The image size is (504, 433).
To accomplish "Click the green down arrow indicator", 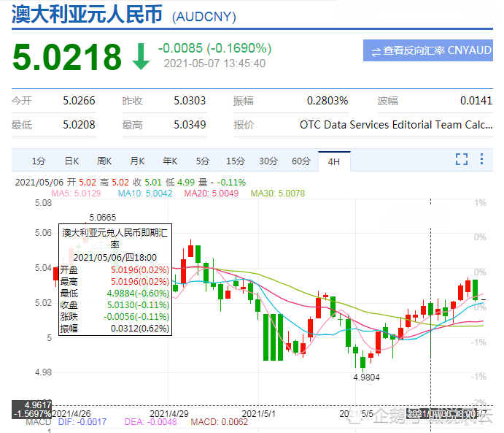I will click(x=141, y=57).
